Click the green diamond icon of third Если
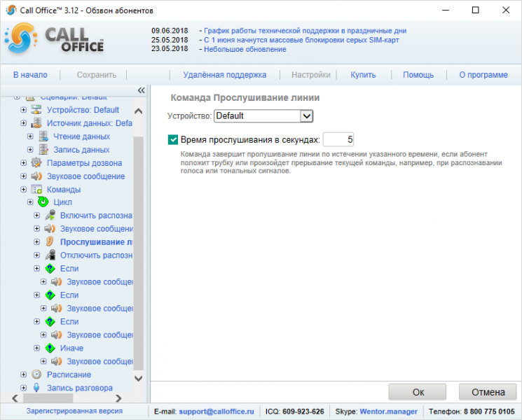The width and height of the screenshot is (522, 420). tap(50, 321)
